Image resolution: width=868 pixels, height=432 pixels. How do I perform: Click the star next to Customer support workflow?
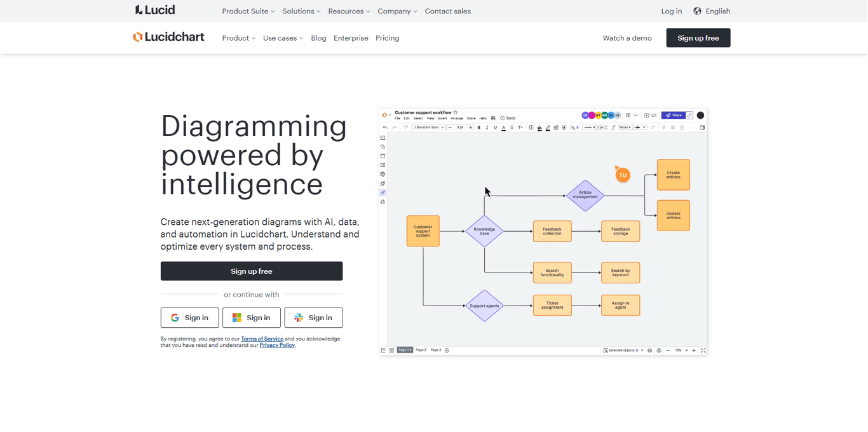[456, 112]
